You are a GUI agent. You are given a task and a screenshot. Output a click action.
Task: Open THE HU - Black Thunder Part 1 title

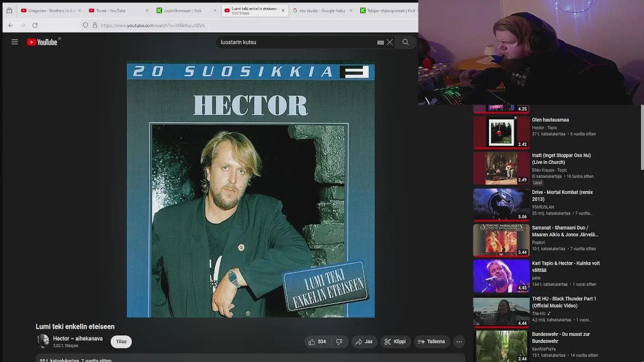564,302
